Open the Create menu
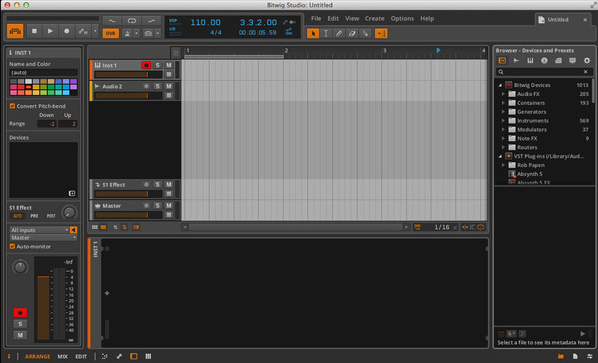 (x=375, y=18)
